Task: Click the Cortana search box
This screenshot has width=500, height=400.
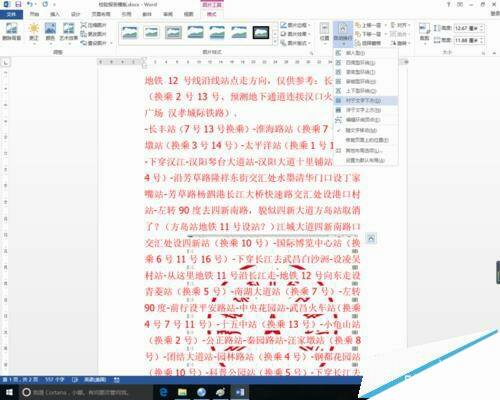Action: (x=86, y=392)
